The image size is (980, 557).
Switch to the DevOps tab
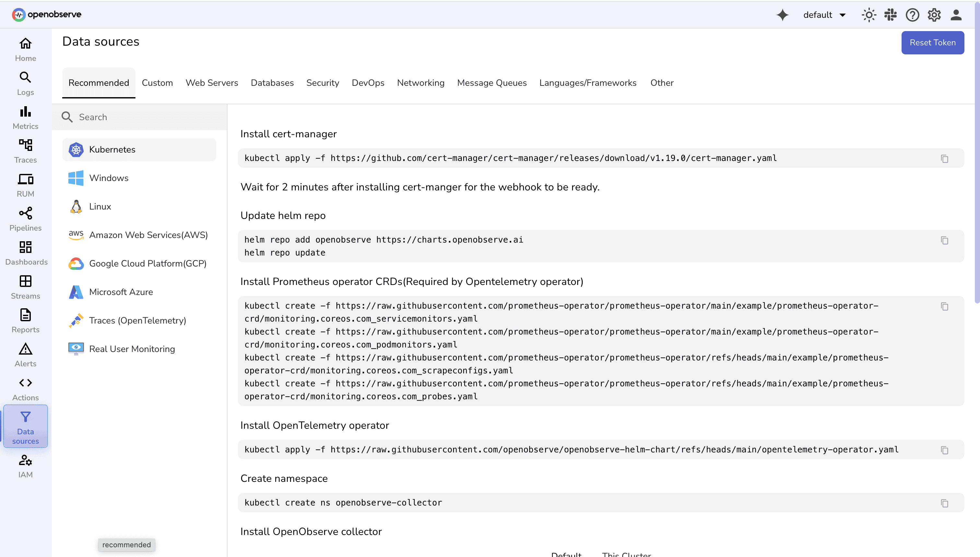pos(368,83)
